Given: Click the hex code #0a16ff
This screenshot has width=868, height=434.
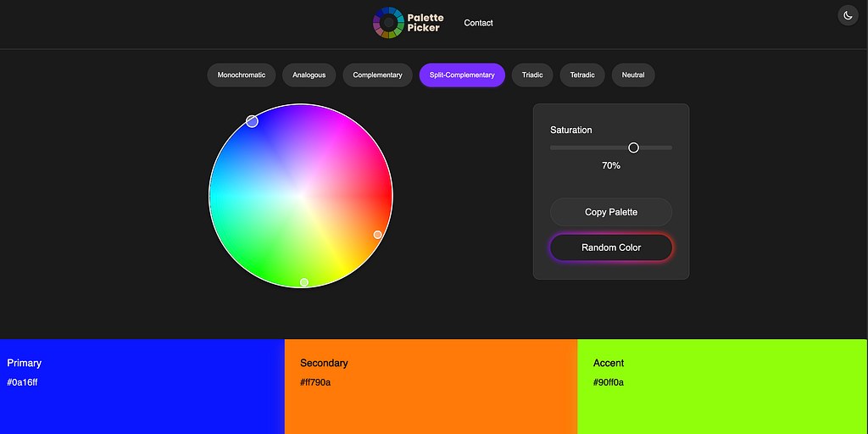Looking at the screenshot, I should point(22,382).
